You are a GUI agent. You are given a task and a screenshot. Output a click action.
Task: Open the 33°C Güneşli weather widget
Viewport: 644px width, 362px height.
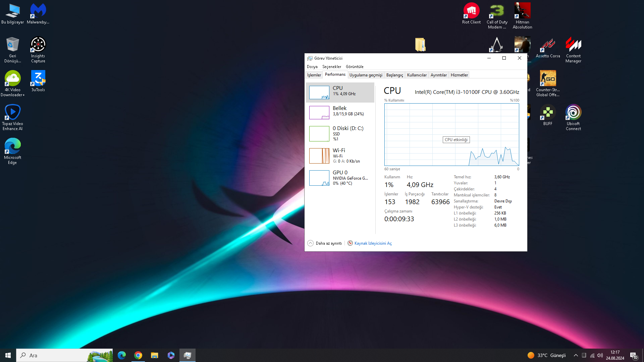click(546, 355)
